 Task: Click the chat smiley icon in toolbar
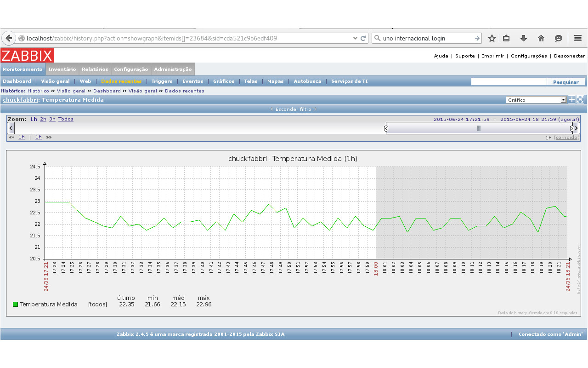click(x=559, y=39)
